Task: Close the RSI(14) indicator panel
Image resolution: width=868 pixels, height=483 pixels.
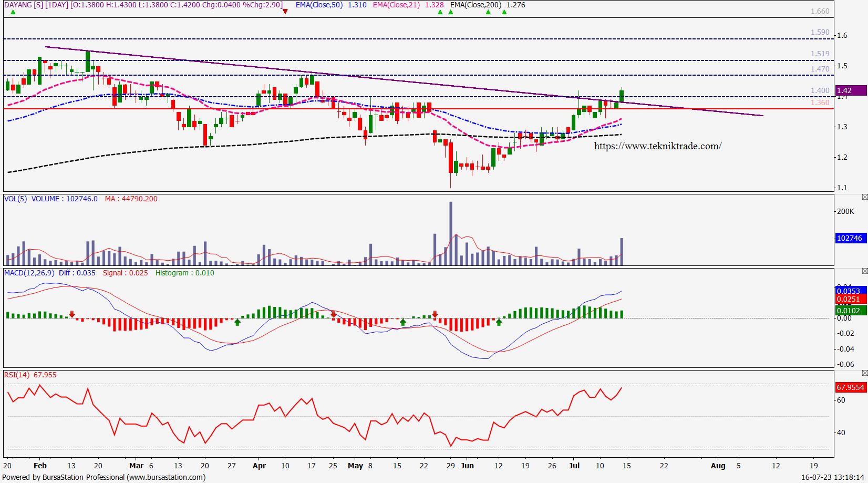Action: click(x=864, y=373)
